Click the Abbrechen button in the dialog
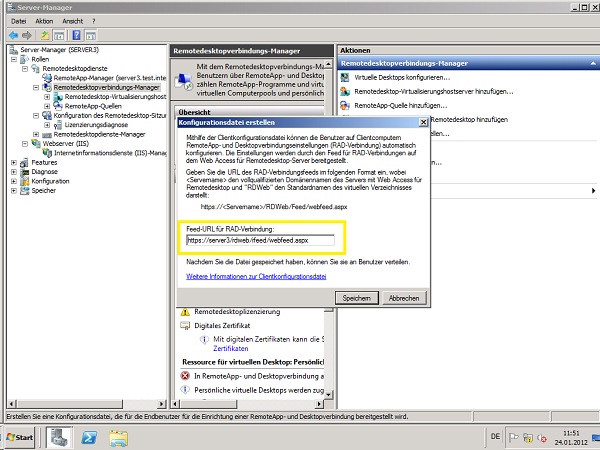The height and width of the screenshot is (450, 600). tap(404, 298)
